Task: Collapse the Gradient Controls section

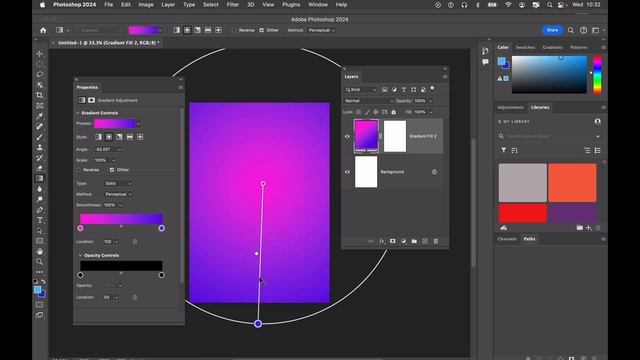Action: [78, 113]
